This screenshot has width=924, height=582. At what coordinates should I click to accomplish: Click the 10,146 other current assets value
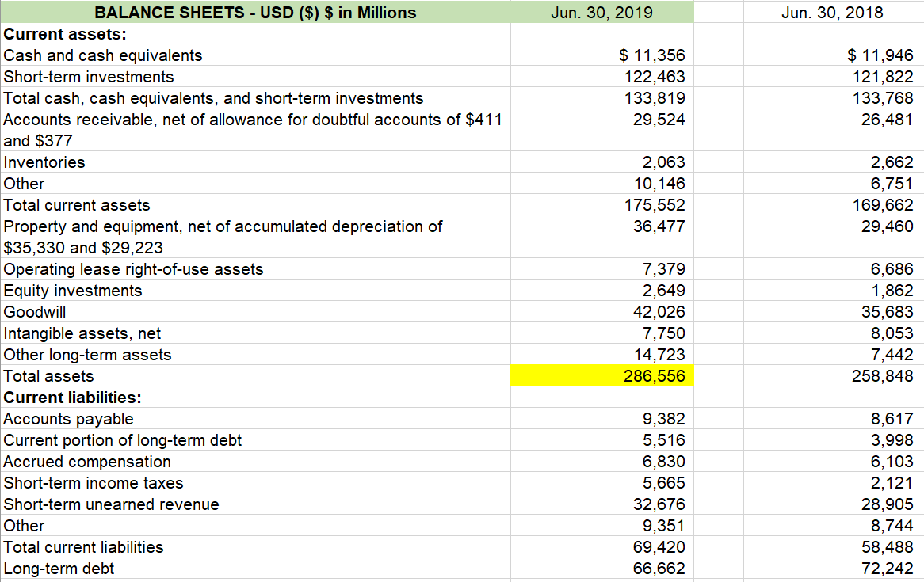pyautogui.click(x=659, y=184)
